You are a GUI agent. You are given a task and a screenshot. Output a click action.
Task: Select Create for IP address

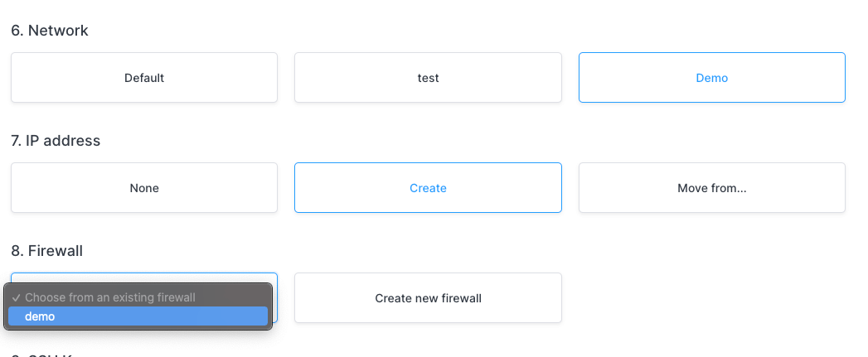click(428, 188)
